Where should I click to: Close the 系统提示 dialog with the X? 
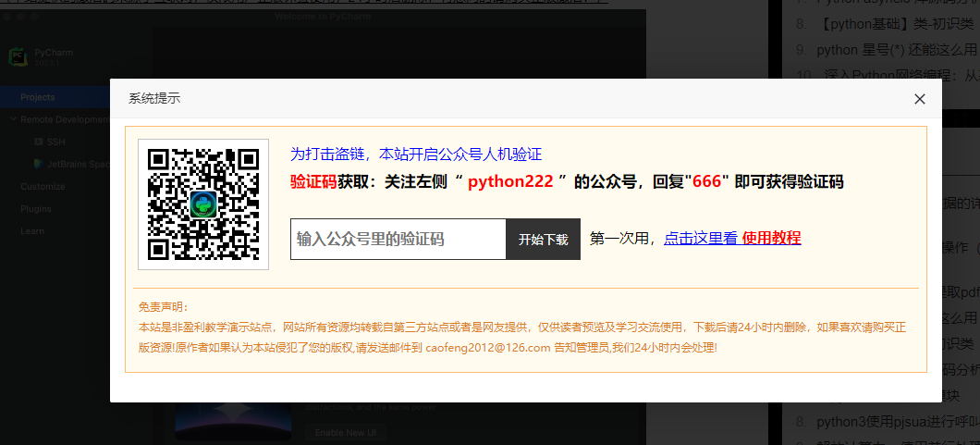tap(919, 99)
